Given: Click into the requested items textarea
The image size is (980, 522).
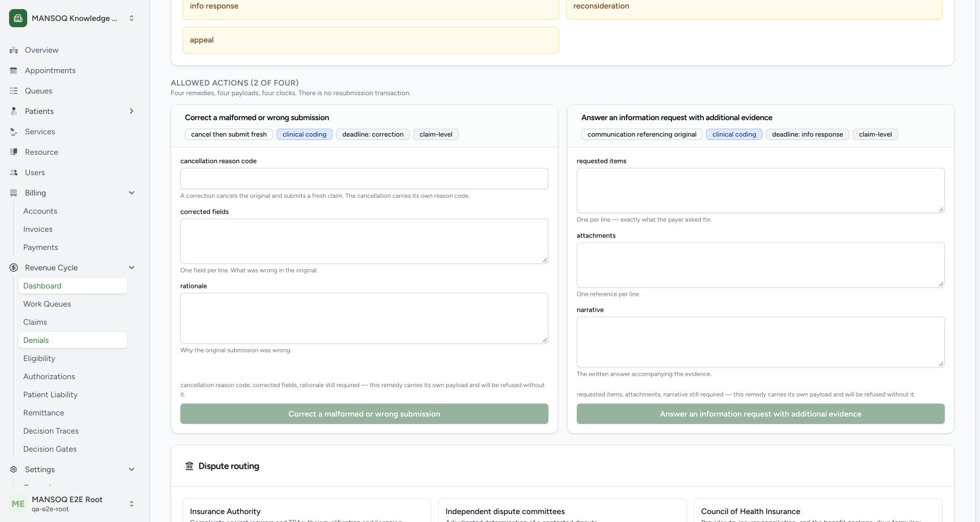Looking at the screenshot, I should 761,190.
